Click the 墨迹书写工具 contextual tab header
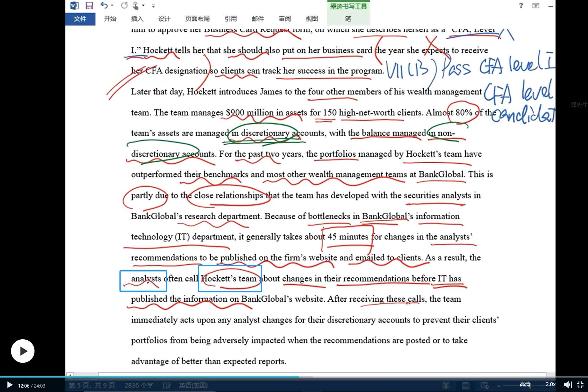 348,6
